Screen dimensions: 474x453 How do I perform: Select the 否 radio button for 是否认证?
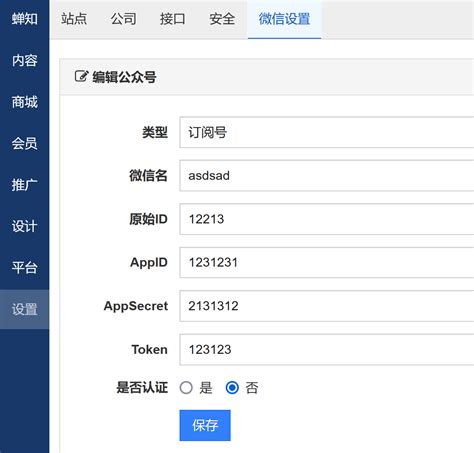pyautogui.click(x=232, y=388)
